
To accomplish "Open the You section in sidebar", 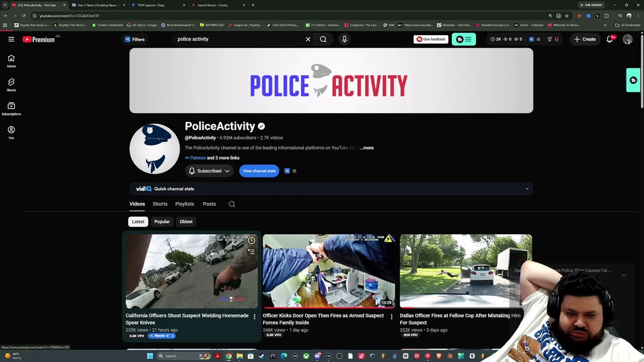I will [x=11, y=132].
